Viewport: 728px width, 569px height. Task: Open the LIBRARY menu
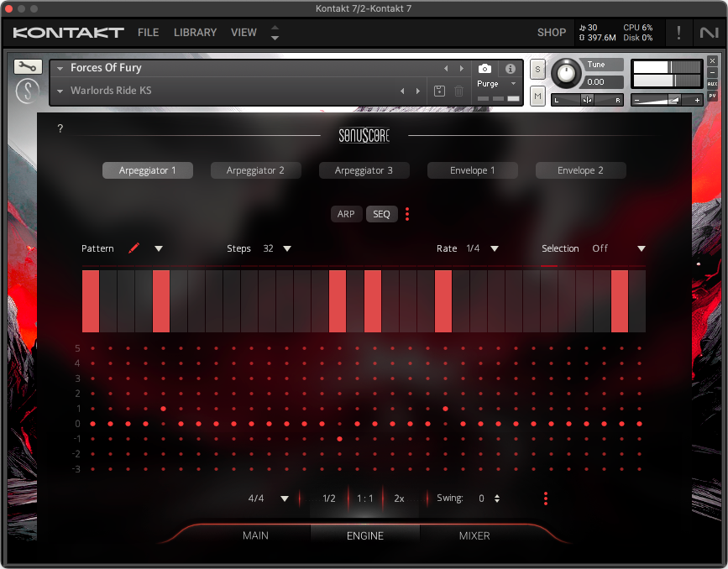[195, 33]
